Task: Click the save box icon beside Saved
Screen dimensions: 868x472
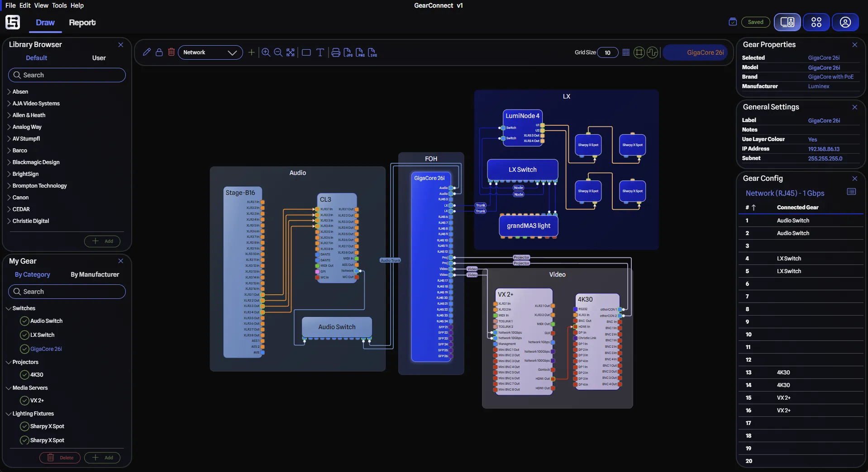Action: click(733, 22)
